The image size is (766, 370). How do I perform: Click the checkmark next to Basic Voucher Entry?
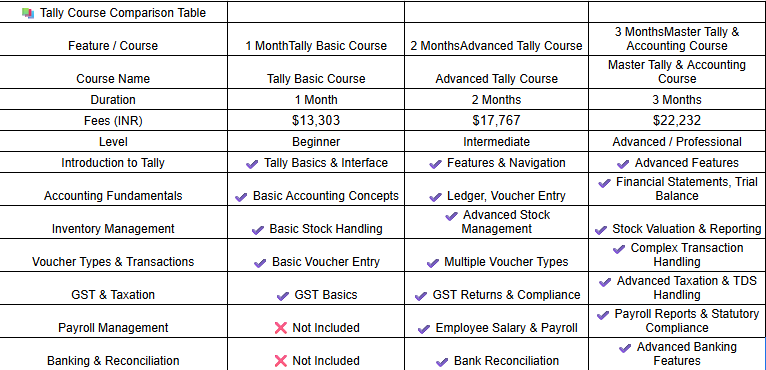260,263
